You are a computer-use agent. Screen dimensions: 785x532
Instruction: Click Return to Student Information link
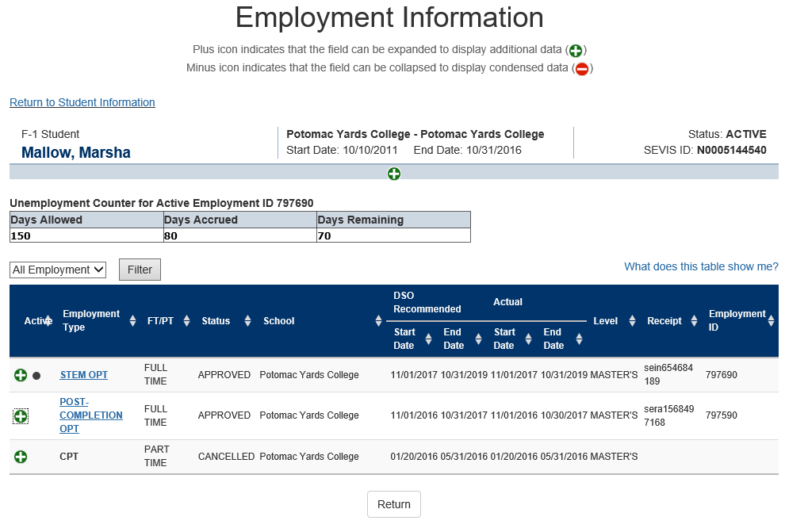[82, 102]
